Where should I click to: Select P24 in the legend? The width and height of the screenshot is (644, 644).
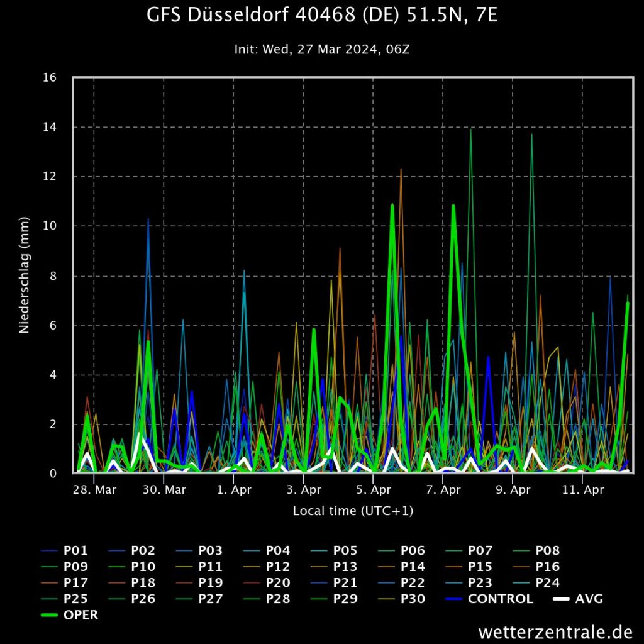coord(547,583)
